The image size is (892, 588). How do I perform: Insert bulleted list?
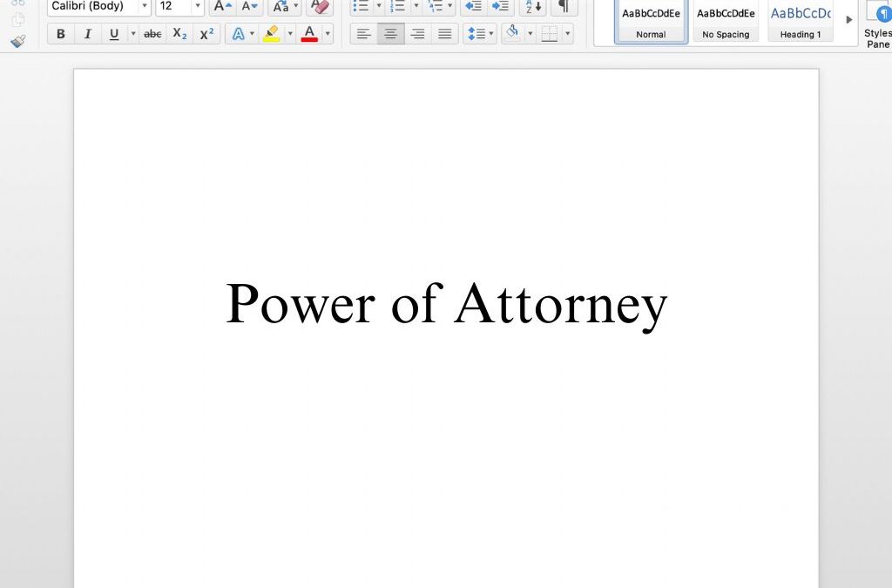tap(362, 6)
